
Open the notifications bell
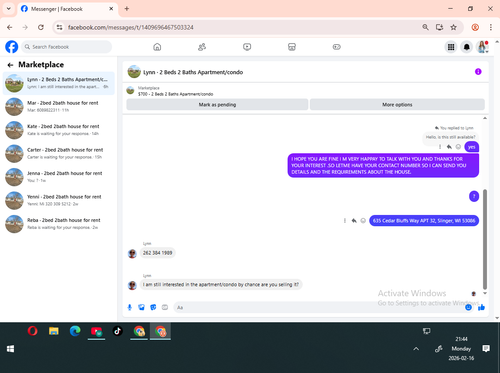(x=467, y=47)
